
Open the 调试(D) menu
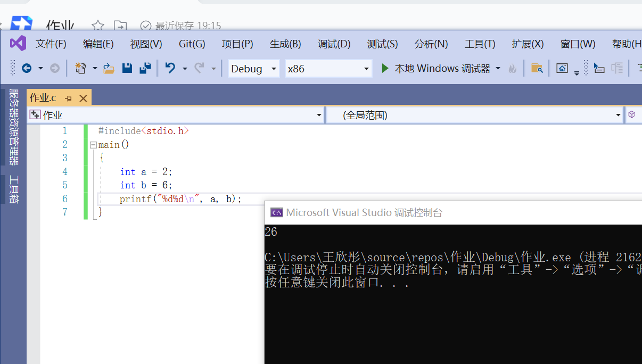tap(334, 44)
